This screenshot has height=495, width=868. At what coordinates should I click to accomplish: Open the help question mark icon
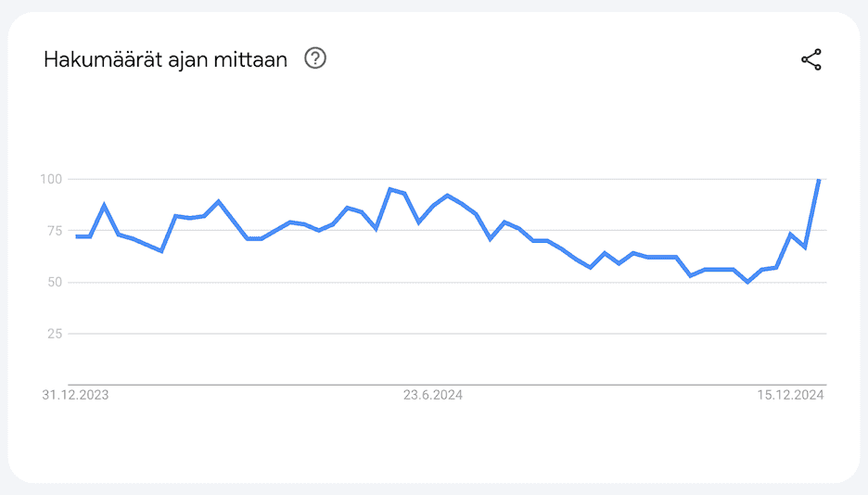[x=315, y=59]
